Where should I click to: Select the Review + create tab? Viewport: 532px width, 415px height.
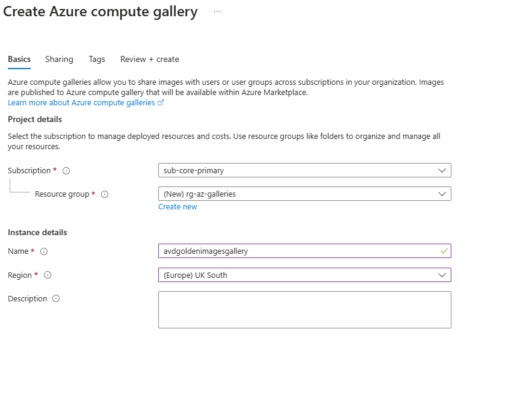click(149, 59)
